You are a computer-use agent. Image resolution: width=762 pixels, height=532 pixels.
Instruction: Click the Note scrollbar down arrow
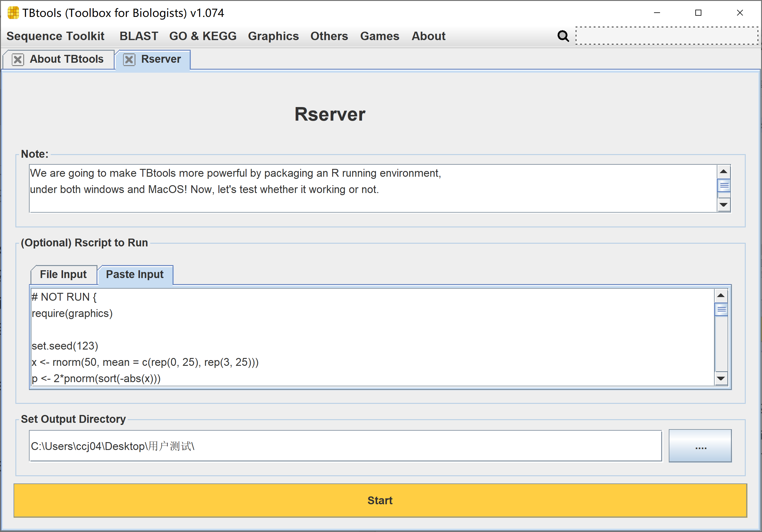pos(723,205)
